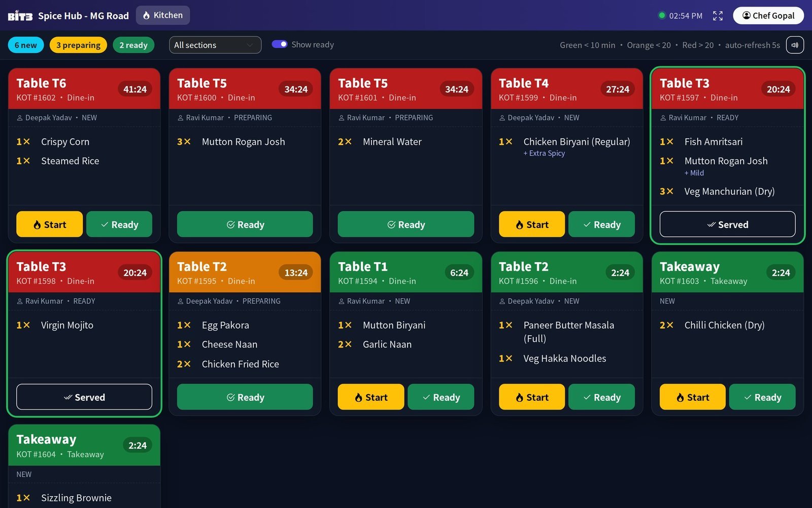
Task: Filter by 3 preparing orders
Action: point(78,45)
